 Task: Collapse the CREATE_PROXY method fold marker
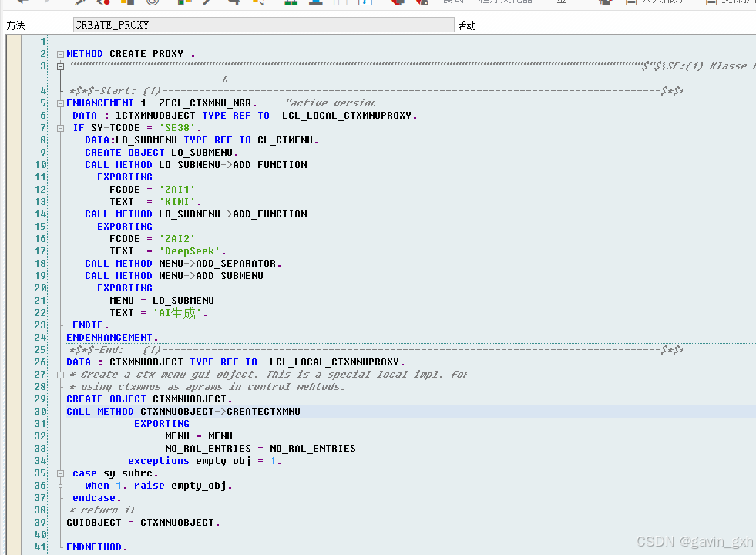59,53
